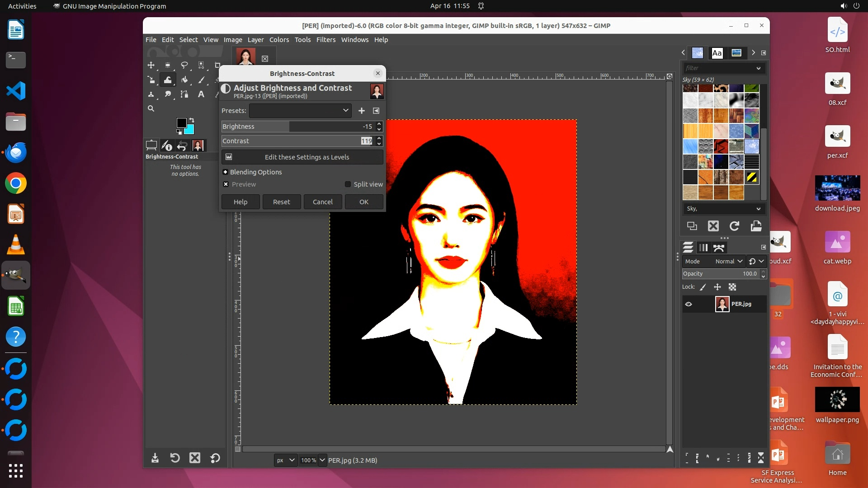Image resolution: width=868 pixels, height=488 pixels.
Task: Open the Colors menu
Action: [279, 40]
